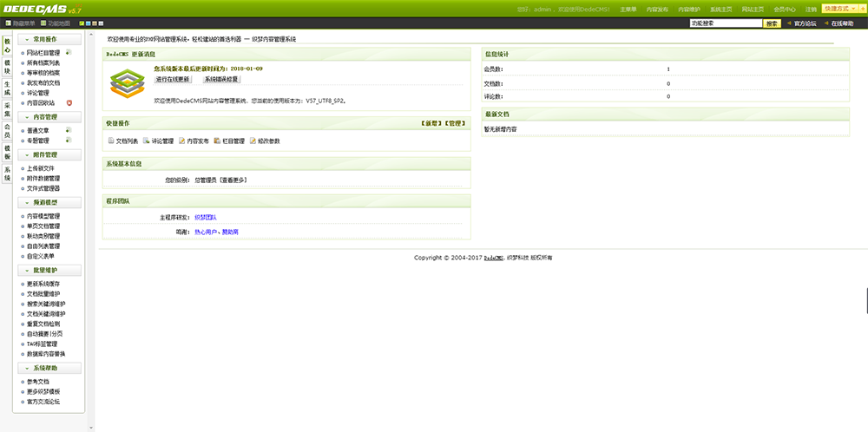Image resolution: width=868 pixels, height=432 pixels.
Task: Click the red recycle icon beside 内容回收站
Action: (x=69, y=103)
